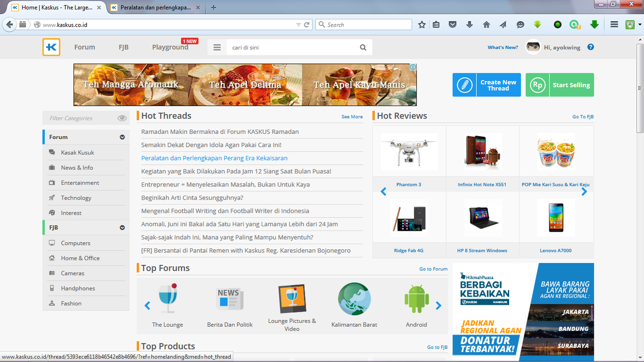Click the Lenovo A7000 product thumbnail
Screen dimensions: 644x362
tap(555, 218)
